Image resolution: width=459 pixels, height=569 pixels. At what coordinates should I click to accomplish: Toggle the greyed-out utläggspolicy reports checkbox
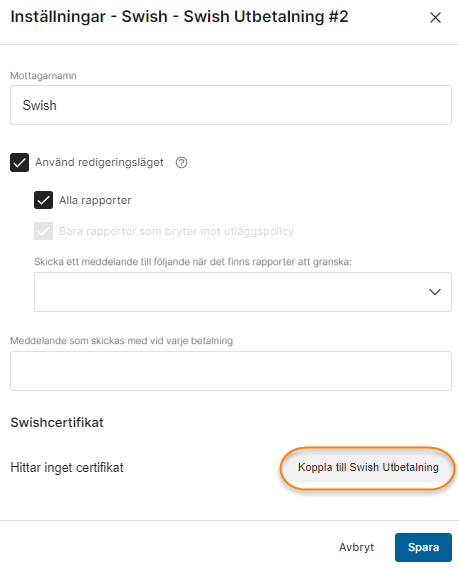click(x=44, y=231)
